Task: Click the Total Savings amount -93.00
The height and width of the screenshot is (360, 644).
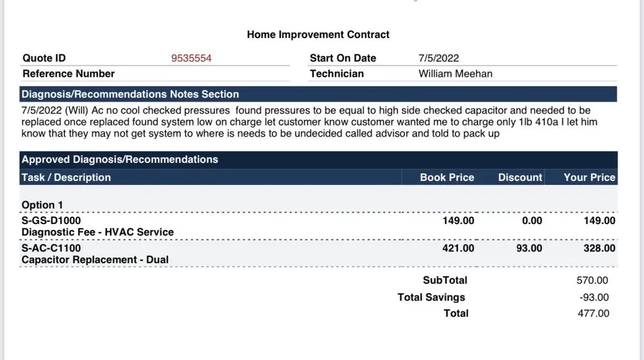Action: (594, 297)
